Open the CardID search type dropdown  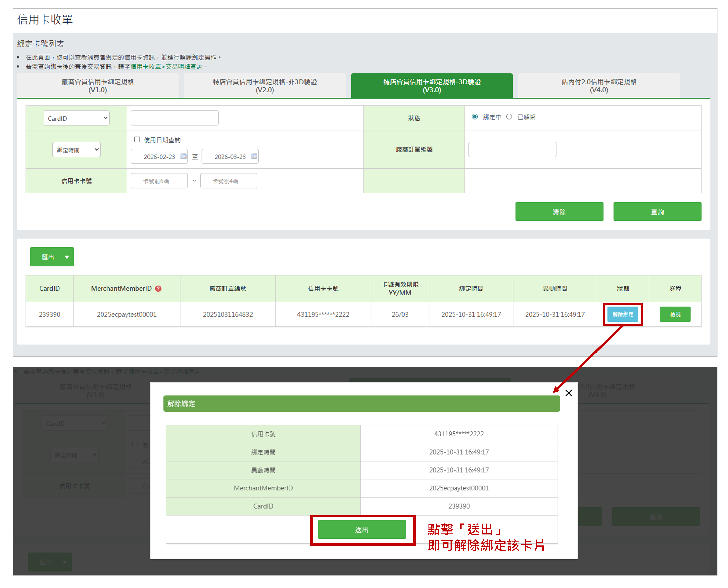click(77, 118)
